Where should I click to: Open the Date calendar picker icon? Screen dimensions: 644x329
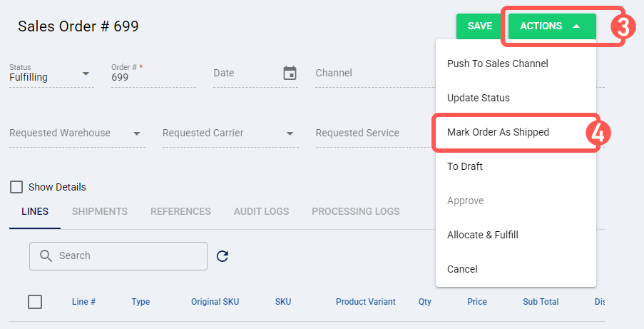[x=290, y=74]
